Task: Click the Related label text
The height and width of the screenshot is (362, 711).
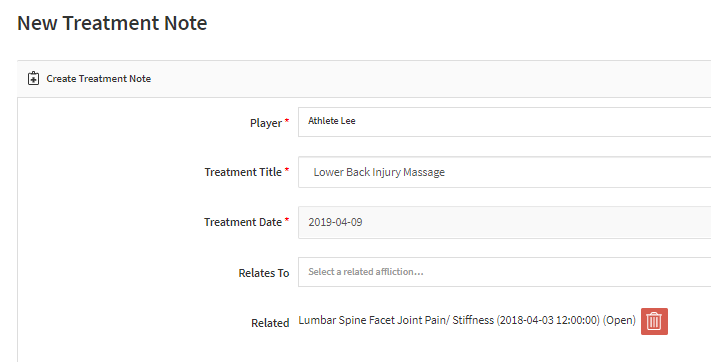Action: pyautogui.click(x=270, y=323)
